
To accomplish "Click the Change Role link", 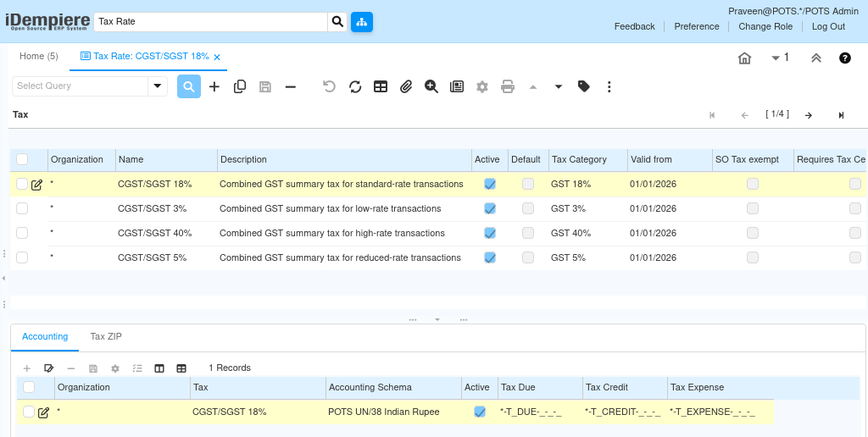I will click(765, 26).
